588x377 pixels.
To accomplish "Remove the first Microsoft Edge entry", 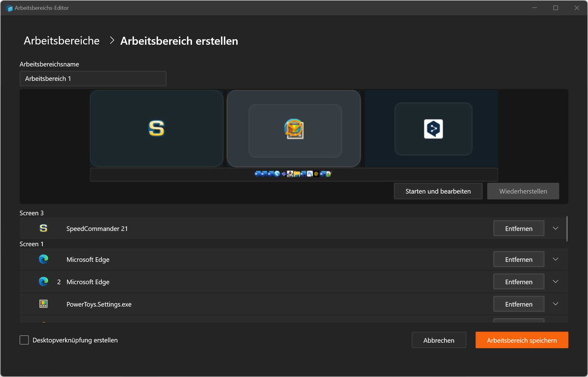I will pos(518,259).
